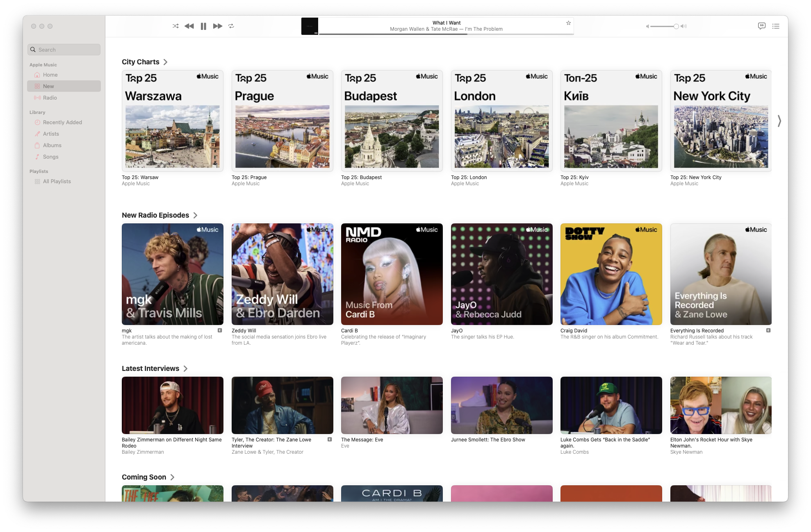Play Elton John's Rocket Hour video
Image resolution: width=811 pixels, height=532 pixels.
coord(721,405)
